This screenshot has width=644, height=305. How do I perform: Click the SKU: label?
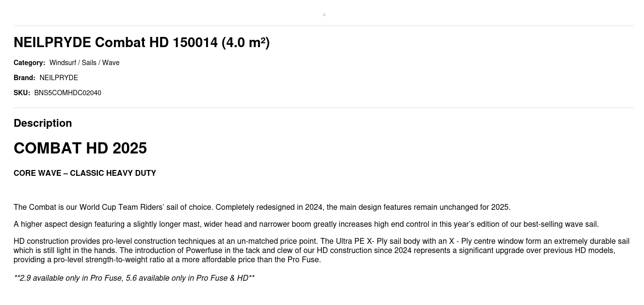pos(22,93)
